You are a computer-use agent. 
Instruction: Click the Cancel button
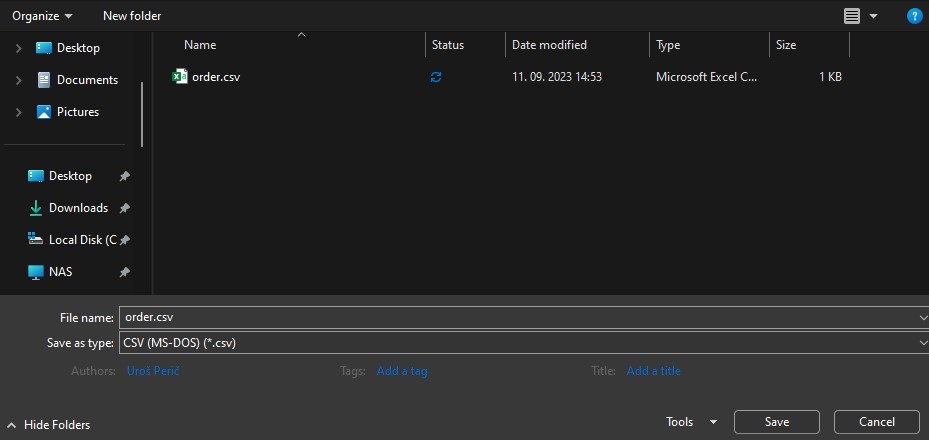(876, 422)
